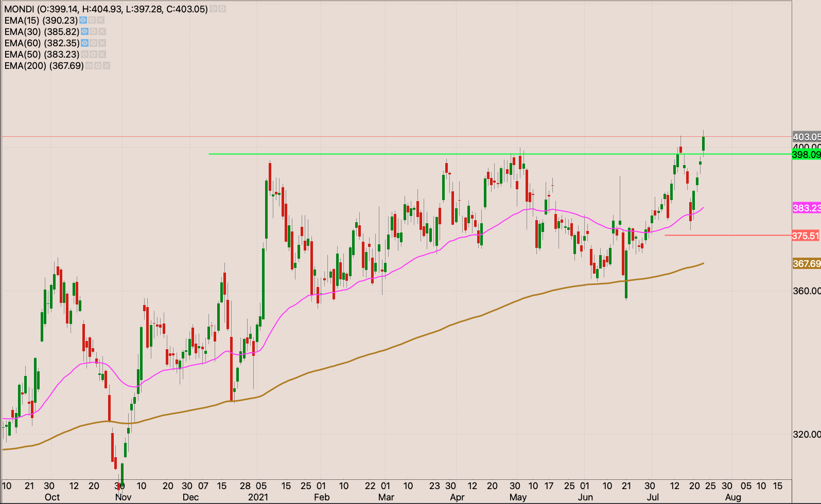Select the magenta 383.23 EMA price tag
821x504 pixels.
point(806,208)
